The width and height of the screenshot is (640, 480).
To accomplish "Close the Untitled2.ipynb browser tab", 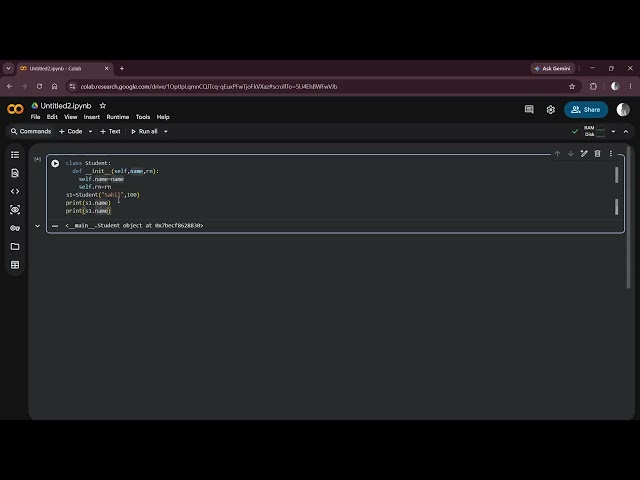I will click(107, 69).
